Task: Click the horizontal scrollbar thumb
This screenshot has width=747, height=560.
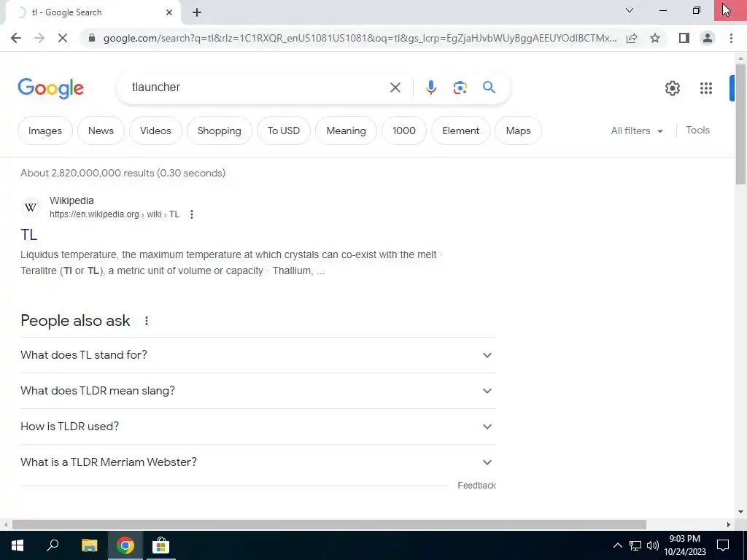Action: 329,525
